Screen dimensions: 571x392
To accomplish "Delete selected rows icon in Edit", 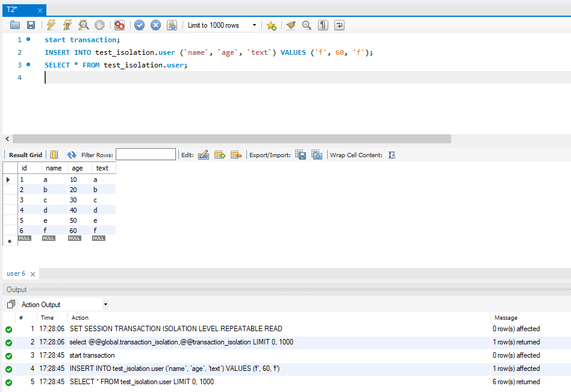I will click(236, 155).
